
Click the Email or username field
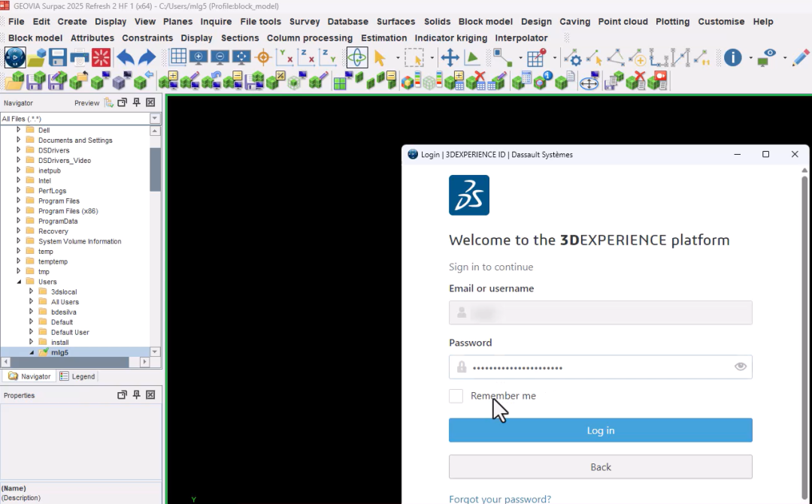[x=601, y=312]
